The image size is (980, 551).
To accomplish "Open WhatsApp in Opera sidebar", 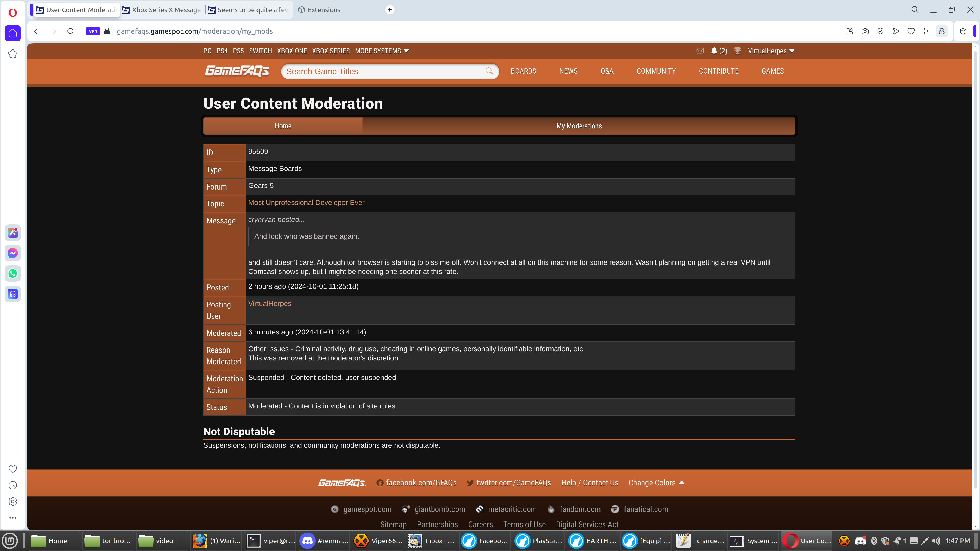I will click(13, 273).
